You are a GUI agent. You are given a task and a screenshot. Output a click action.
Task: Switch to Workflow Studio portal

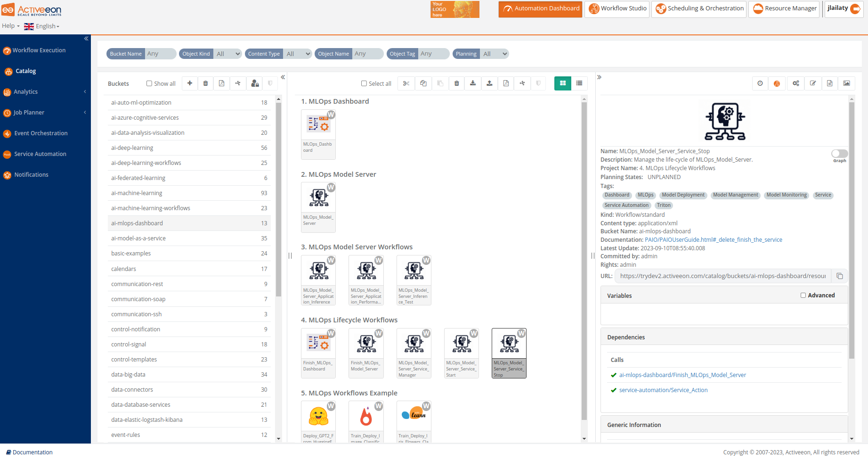[x=617, y=9]
